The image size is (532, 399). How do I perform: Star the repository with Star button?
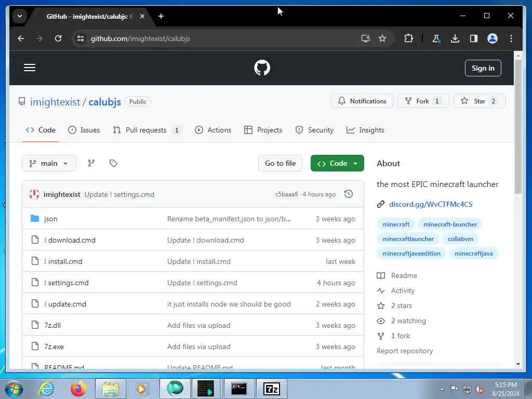coord(479,101)
